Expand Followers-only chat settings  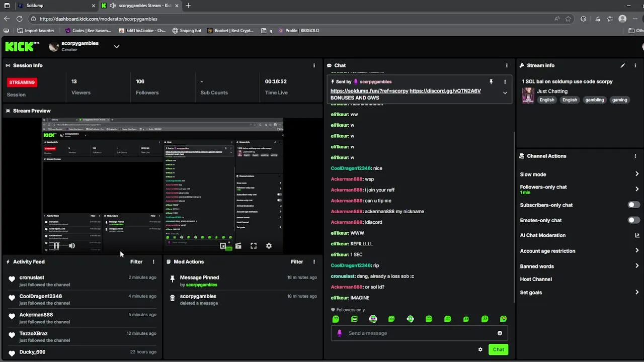pyautogui.click(x=637, y=189)
